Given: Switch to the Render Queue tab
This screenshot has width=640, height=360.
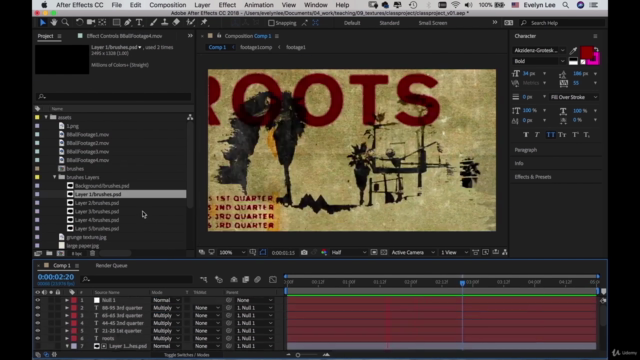Looking at the screenshot, I should tap(111, 266).
